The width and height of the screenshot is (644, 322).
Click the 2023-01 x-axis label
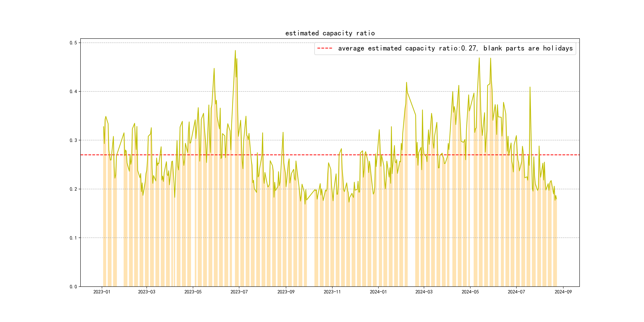[102, 292]
